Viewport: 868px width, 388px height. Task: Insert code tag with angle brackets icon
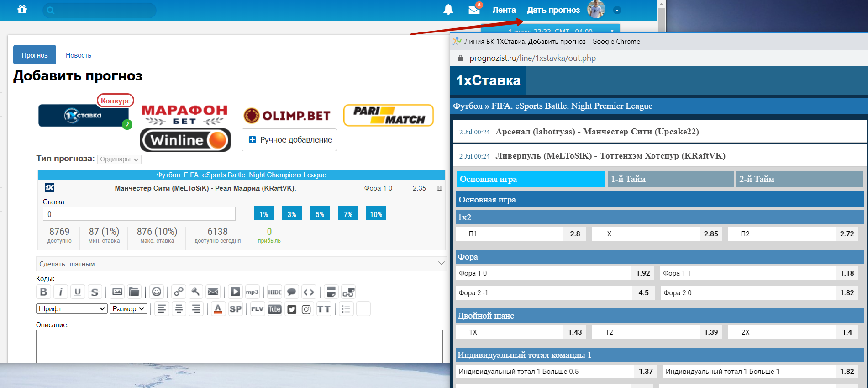(309, 292)
